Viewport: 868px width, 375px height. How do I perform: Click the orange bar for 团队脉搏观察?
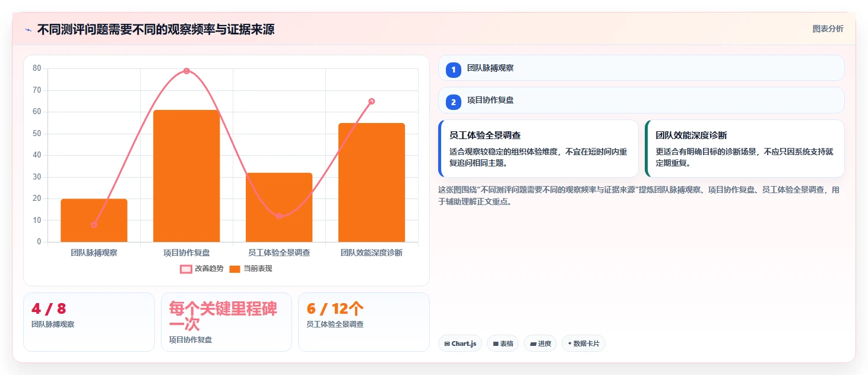pyautogui.click(x=94, y=220)
